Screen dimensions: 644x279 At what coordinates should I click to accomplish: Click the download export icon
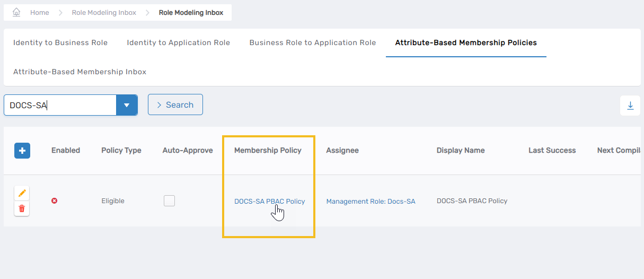point(630,106)
